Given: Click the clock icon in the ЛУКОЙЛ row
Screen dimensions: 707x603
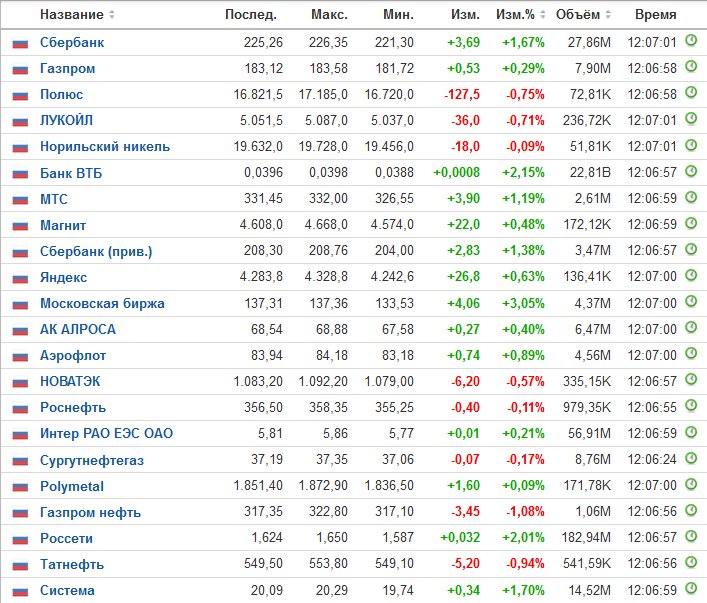Looking at the screenshot, I should 691,119.
